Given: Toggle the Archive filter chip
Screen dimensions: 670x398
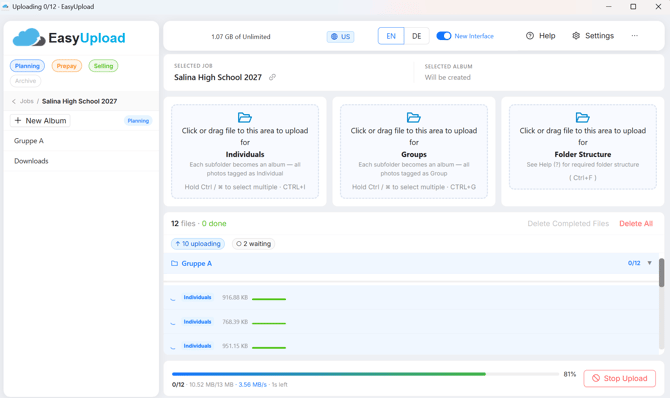Looking at the screenshot, I should coord(26,81).
